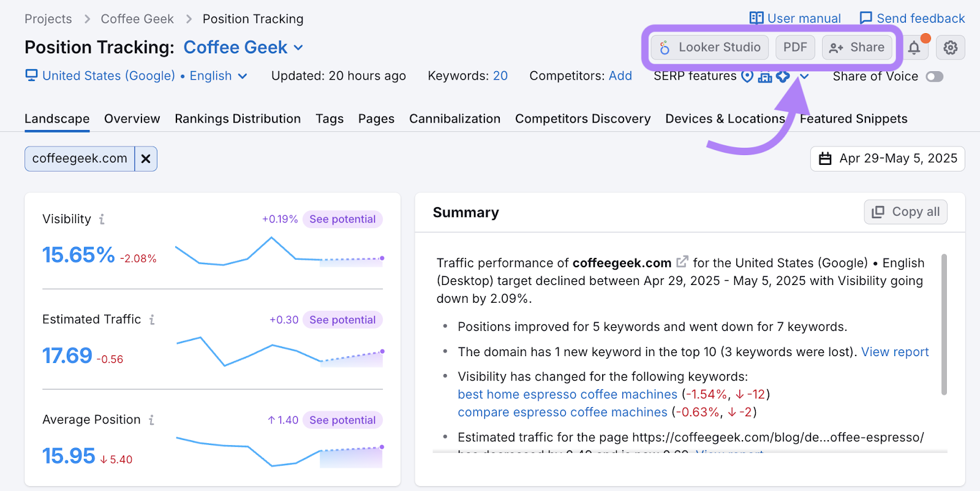The image size is (980, 491).
Task: Open the settings gear icon
Action: 950,48
